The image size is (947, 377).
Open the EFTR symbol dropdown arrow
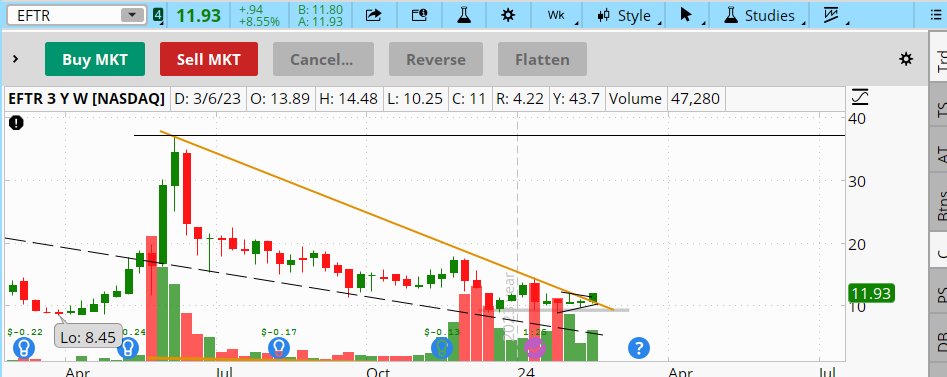(x=133, y=16)
